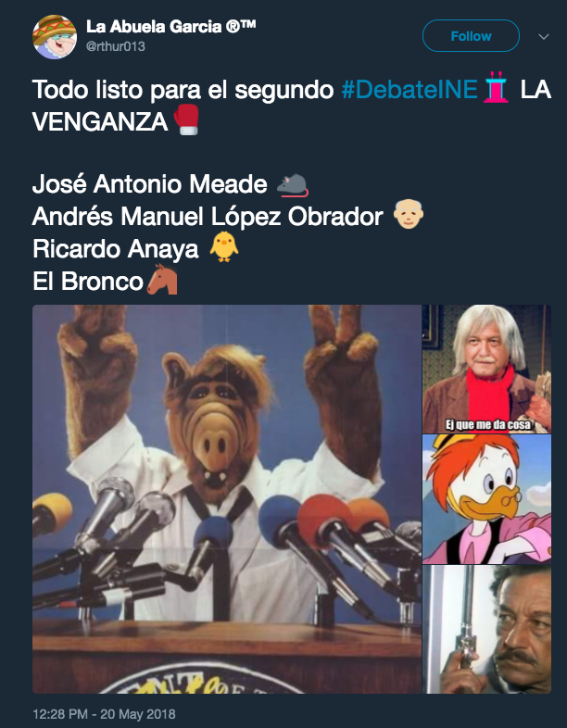Click the chick emoji beside Ricardo Anaya
The image size is (567, 728).
pyautogui.click(x=224, y=246)
